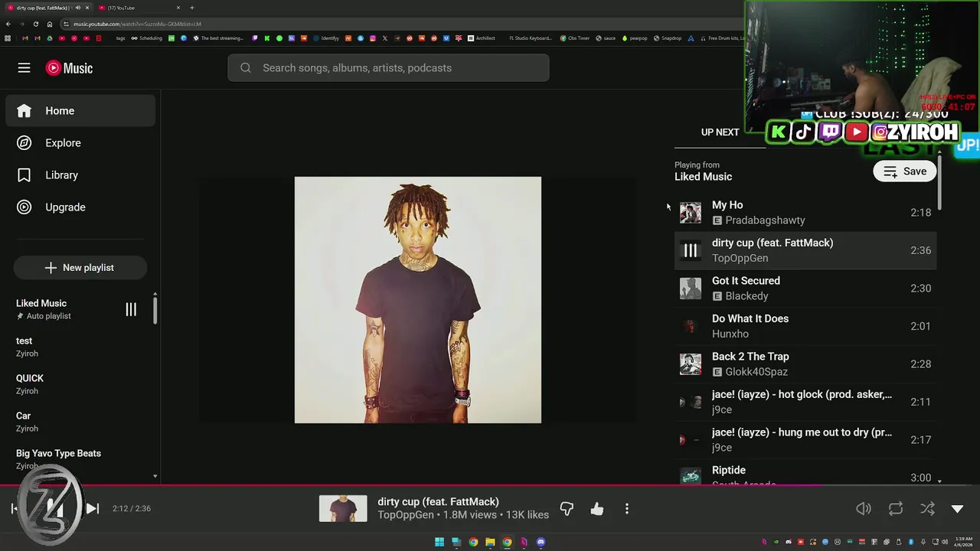Screen dimensions: 980x551
Task: Seek using the red playback progress bar
Action: click(490, 485)
